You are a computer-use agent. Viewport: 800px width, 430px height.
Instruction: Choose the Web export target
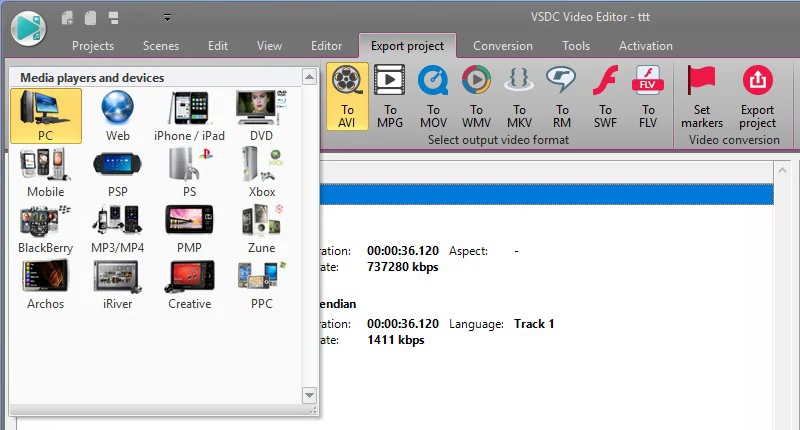(x=117, y=116)
